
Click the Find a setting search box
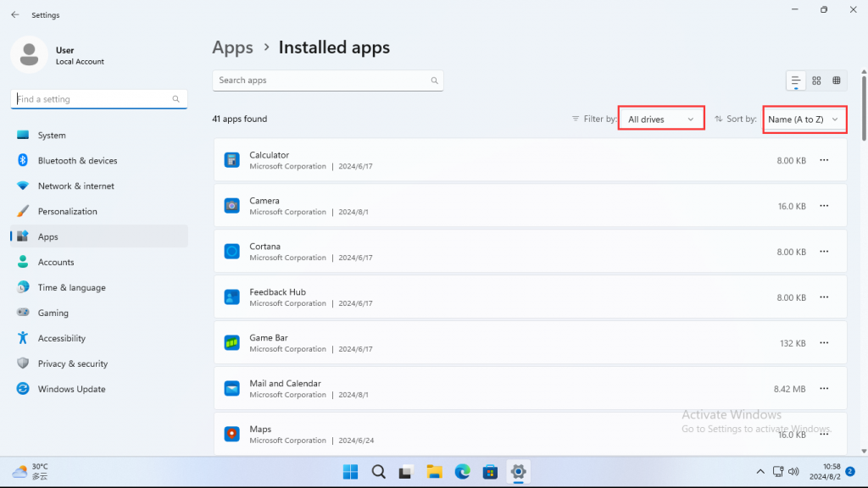click(99, 99)
